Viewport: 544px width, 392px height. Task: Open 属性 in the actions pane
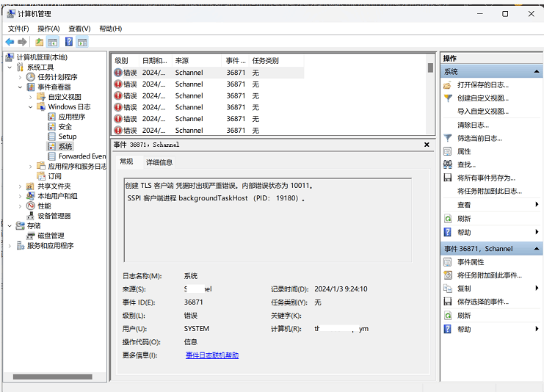[464, 152]
